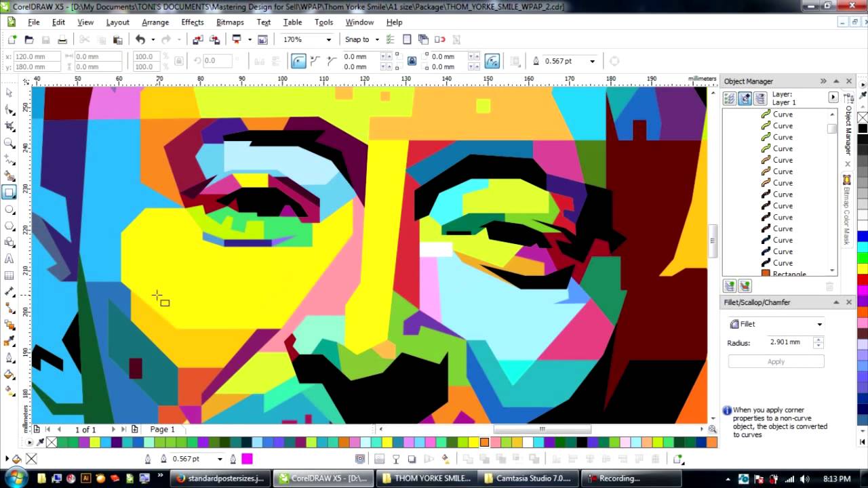The image size is (868, 488).
Task: Toggle Relative Corner Scaling button
Action: pos(492,61)
